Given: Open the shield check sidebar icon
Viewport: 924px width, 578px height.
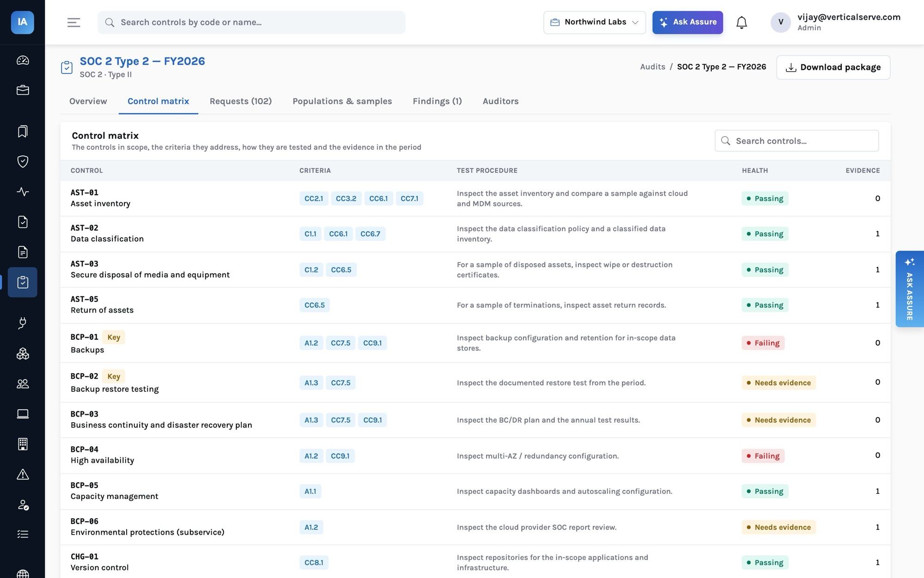Looking at the screenshot, I should [23, 161].
